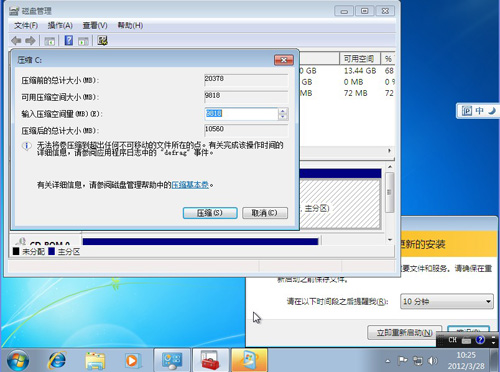Click the shrink amount input field
Image resolution: width=500 pixels, height=372 pixels.
coord(241,114)
